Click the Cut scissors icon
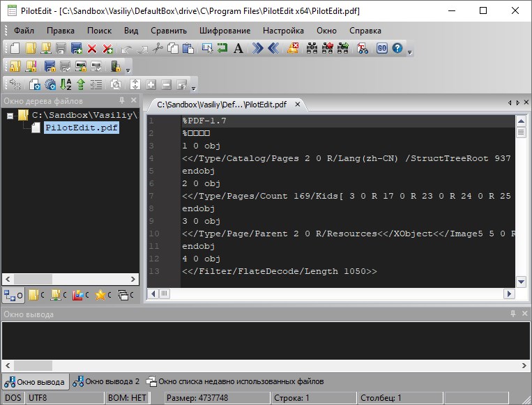The width and height of the screenshot is (532, 405). [x=157, y=48]
